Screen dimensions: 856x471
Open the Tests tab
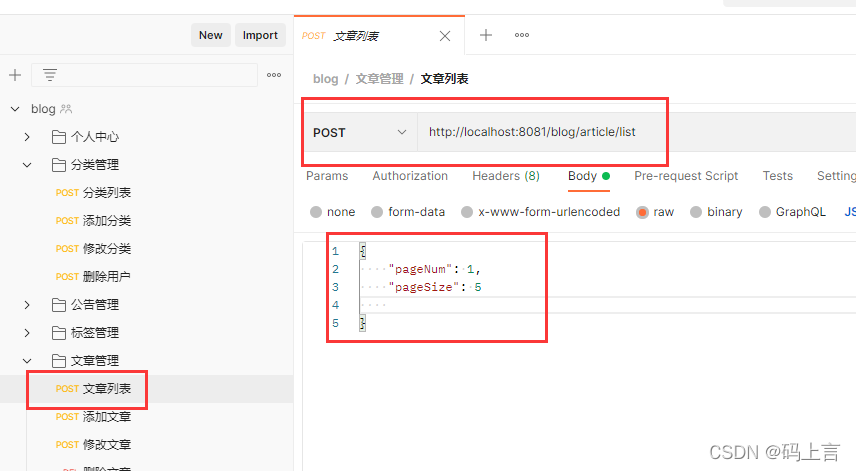click(x=777, y=176)
